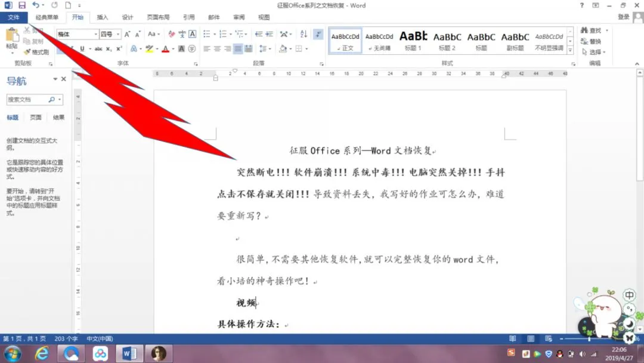The height and width of the screenshot is (363, 644).
Task: Click the Undo arrow in quick access toolbar
Action: [x=36, y=5]
